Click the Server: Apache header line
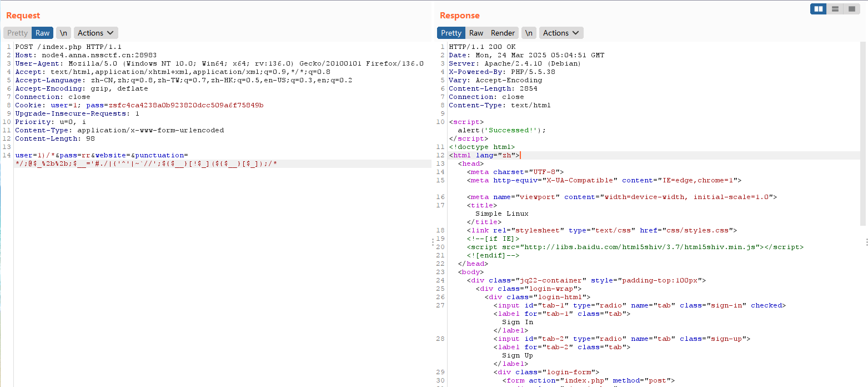Screen dimensions: 868x387 pos(515,63)
